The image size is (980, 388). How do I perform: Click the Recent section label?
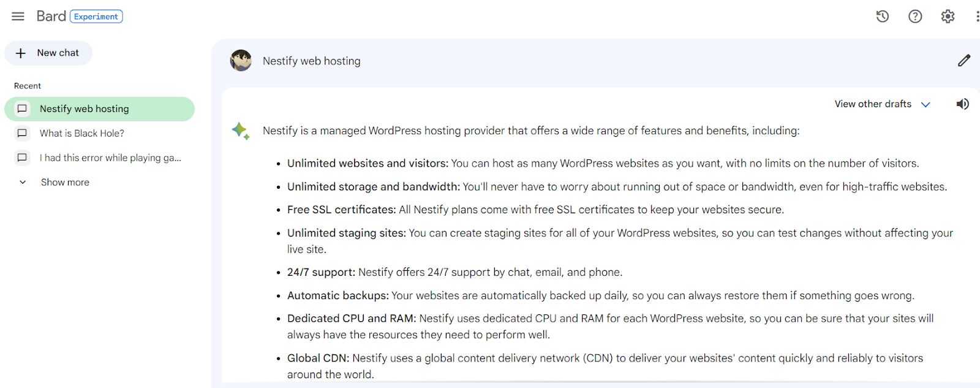(28, 86)
